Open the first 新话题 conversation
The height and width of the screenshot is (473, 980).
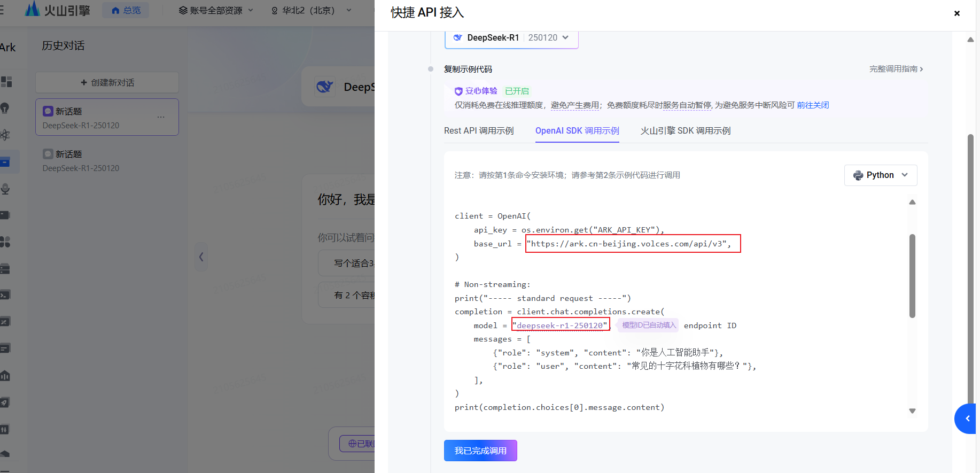pos(107,117)
